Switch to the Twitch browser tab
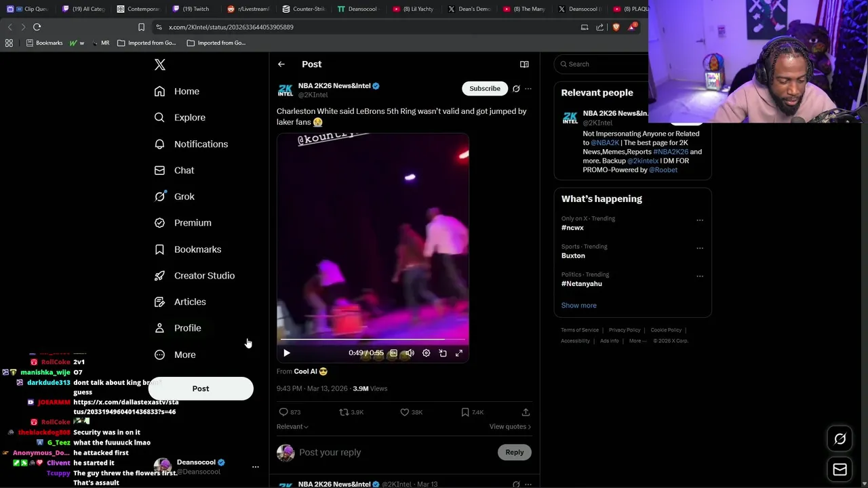The image size is (868, 488). pyautogui.click(x=191, y=9)
